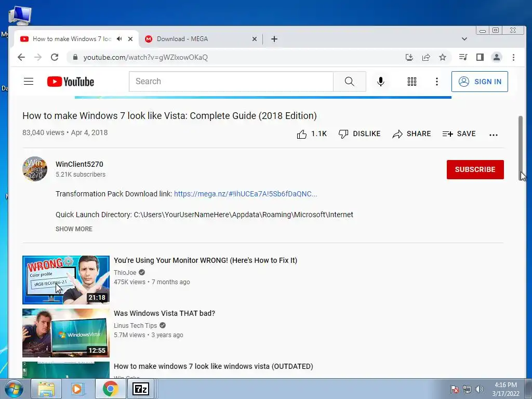Click the 83,040 views text
The width and height of the screenshot is (532, 399).
pyautogui.click(x=43, y=132)
